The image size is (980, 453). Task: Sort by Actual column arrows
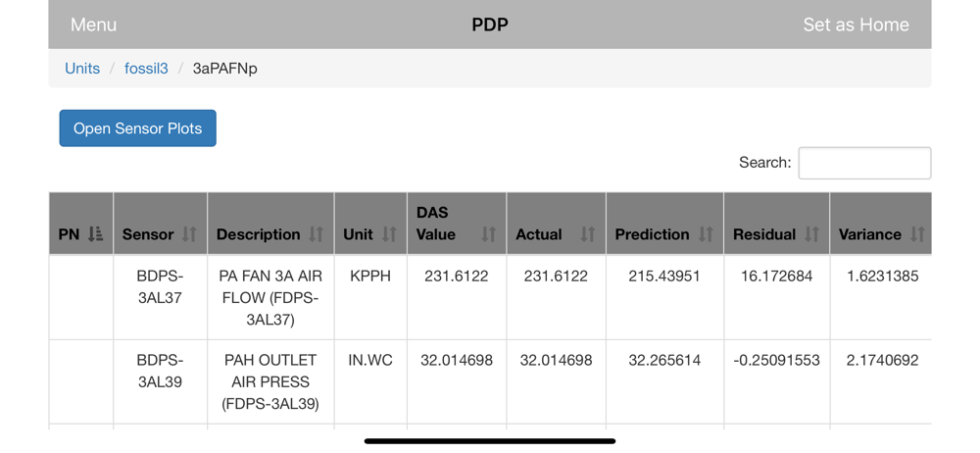[588, 234]
